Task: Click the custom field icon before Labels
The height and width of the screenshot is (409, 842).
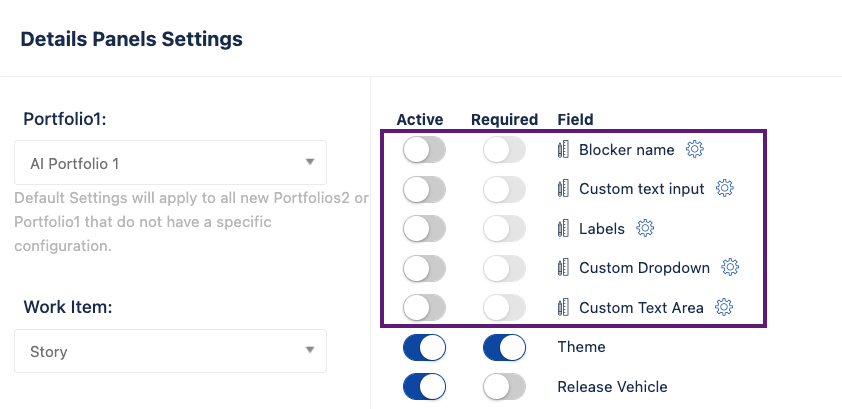Action: click(x=563, y=229)
